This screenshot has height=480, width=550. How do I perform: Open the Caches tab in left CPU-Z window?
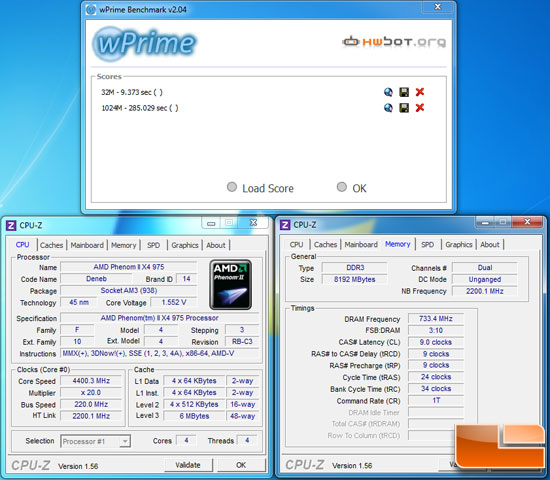pyautogui.click(x=51, y=245)
